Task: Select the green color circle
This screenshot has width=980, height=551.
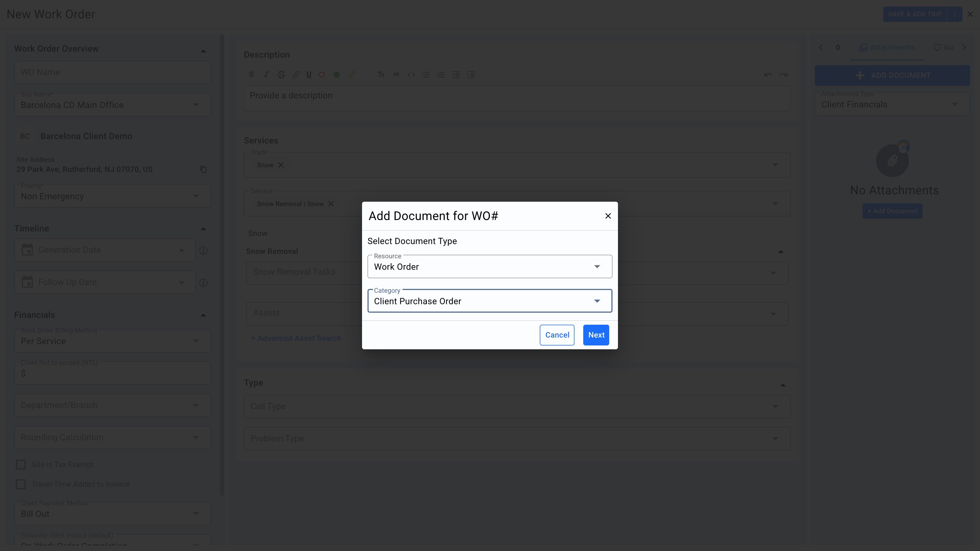Action: pyautogui.click(x=336, y=75)
